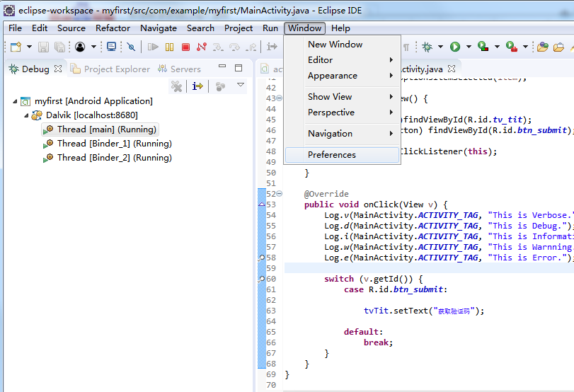Viewport: 574px width, 392px height.
Task: Click Remove All Terminated Launches icon
Action: pyautogui.click(x=176, y=86)
